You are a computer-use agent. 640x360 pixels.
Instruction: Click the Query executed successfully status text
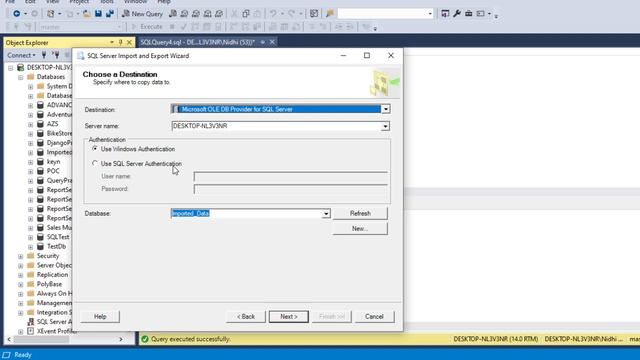[191, 339]
